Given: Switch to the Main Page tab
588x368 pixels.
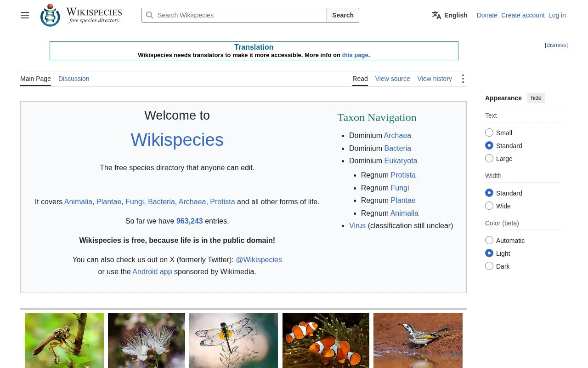Looking at the screenshot, I should [x=35, y=79].
